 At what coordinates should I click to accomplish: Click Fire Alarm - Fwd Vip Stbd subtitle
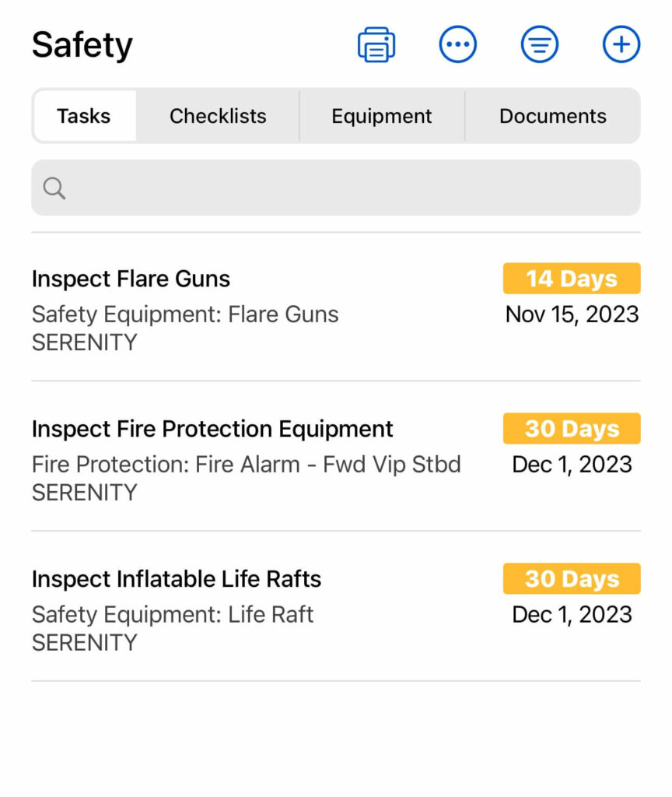(246, 465)
